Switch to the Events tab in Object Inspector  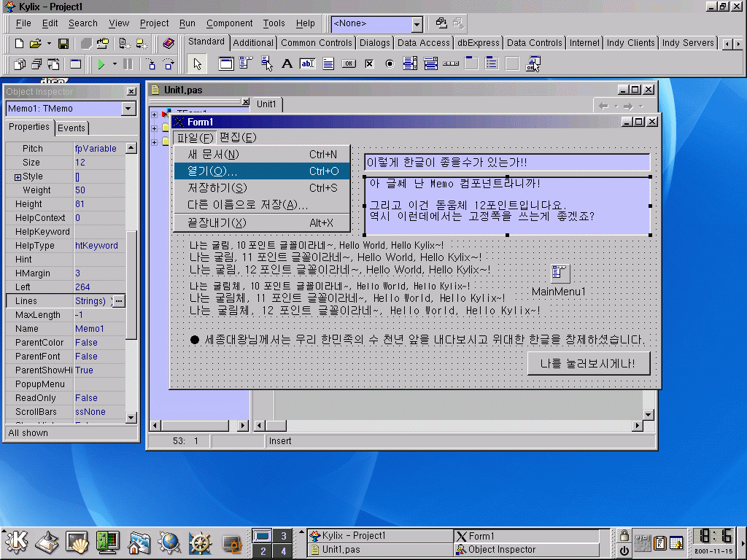click(71, 128)
